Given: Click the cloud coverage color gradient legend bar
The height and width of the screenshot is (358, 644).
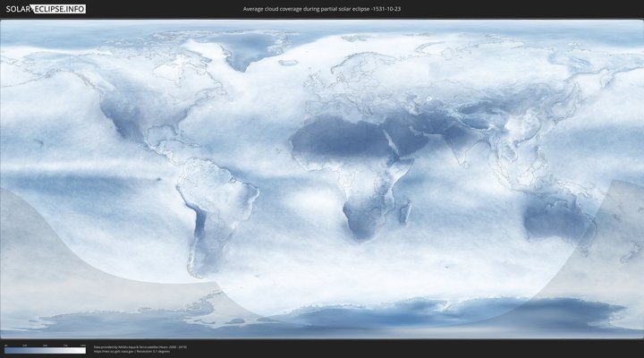Looking at the screenshot, I should point(45,351).
